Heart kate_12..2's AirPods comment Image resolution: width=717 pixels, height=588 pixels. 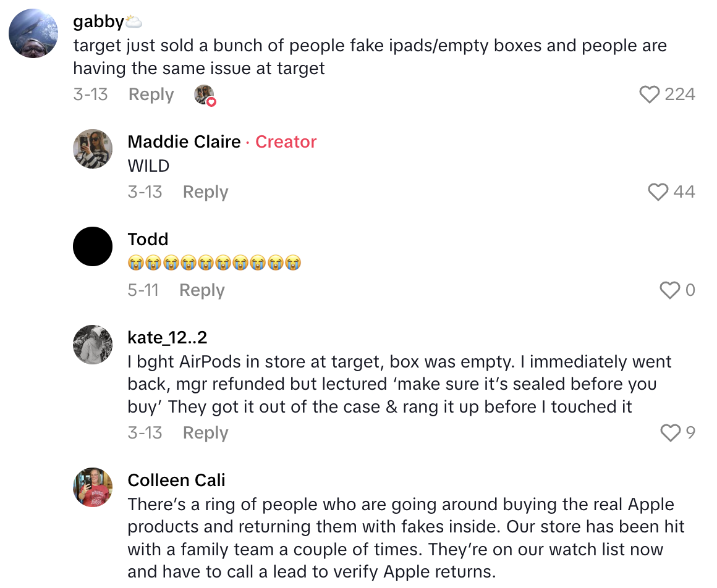[671, 433]
